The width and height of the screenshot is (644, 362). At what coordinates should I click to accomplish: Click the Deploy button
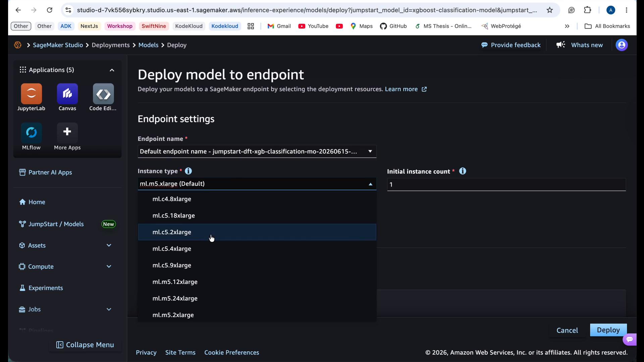(608, 330)
